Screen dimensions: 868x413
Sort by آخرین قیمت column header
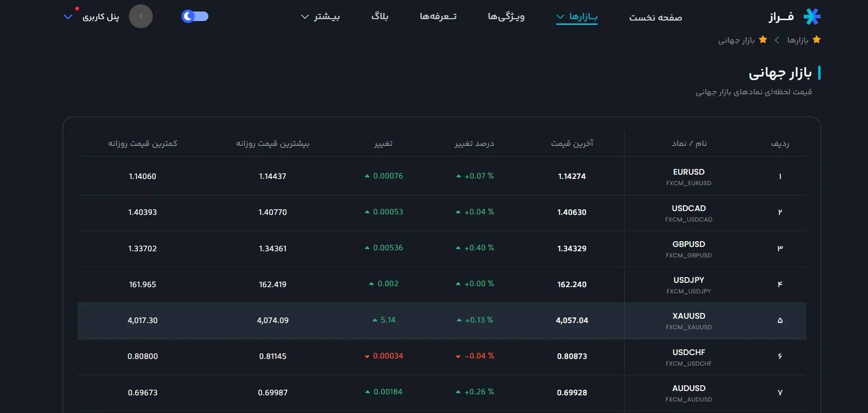click(572, 144)
